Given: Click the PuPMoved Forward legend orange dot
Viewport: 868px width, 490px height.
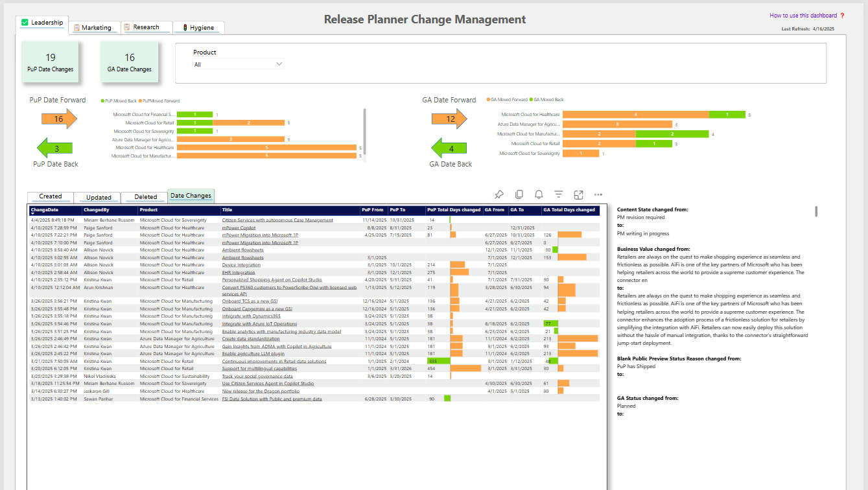Looking at the screenshot, I should click(140, 101).
